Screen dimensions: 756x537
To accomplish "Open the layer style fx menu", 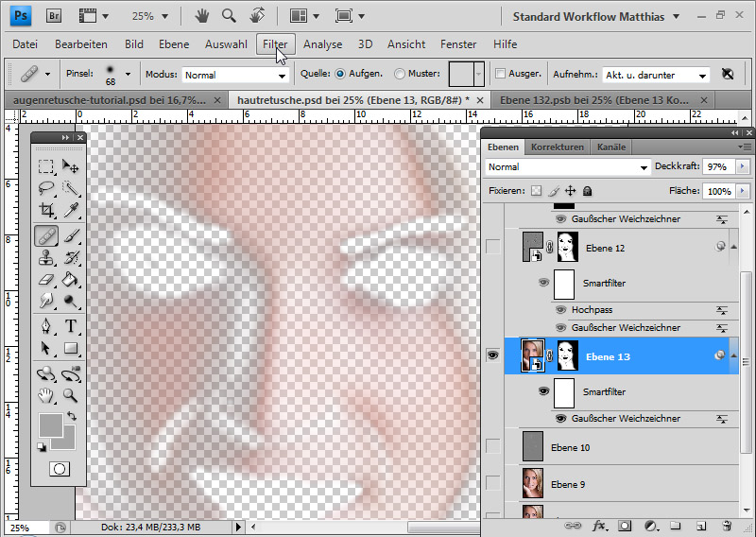I will [x=599, y=526].
